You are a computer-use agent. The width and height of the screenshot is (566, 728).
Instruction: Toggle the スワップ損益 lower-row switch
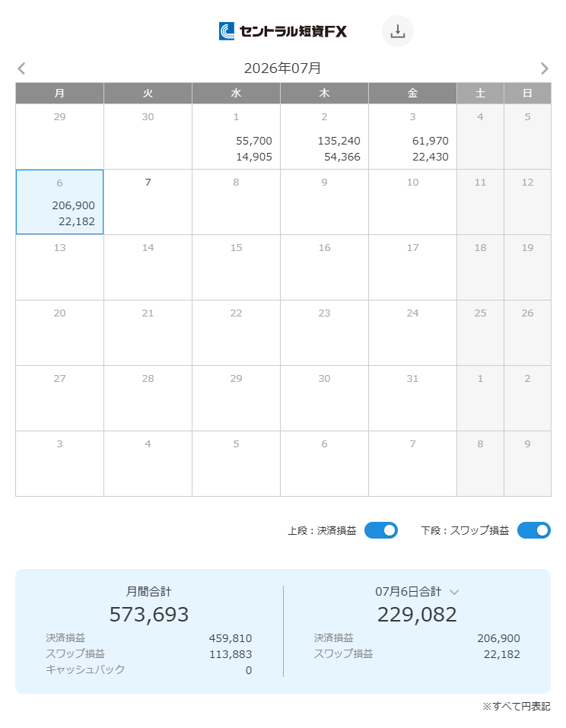533,530
